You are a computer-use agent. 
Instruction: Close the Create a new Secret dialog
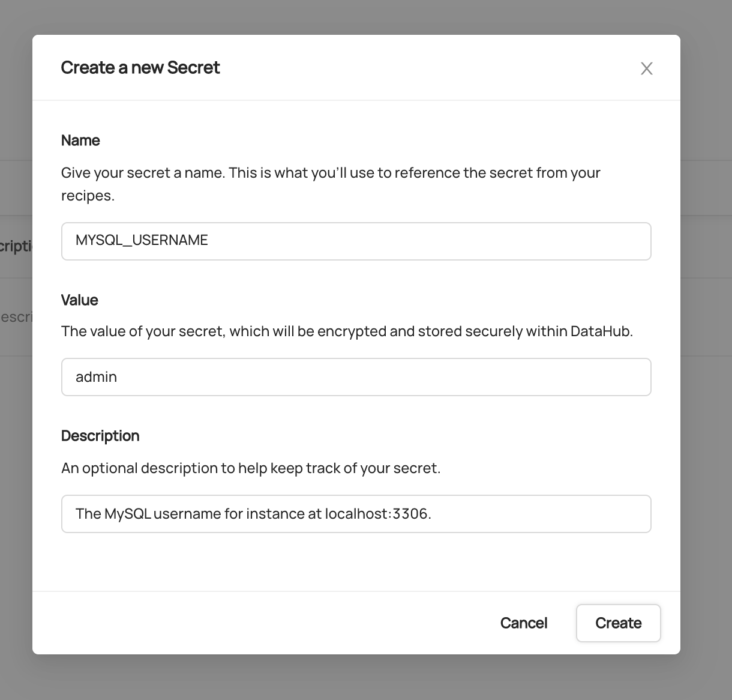click(x=646, y=68)
